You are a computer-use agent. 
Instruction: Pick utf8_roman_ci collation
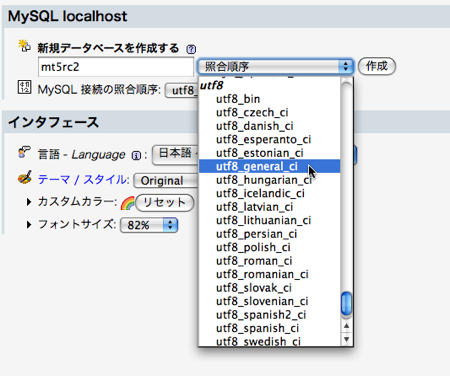coord(269,261)
